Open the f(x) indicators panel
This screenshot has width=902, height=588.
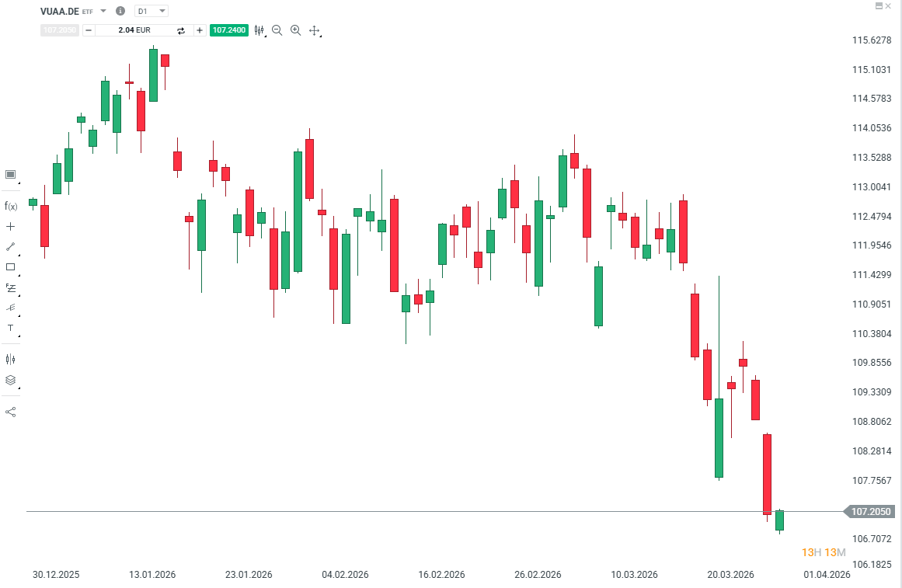pos(10,206)
